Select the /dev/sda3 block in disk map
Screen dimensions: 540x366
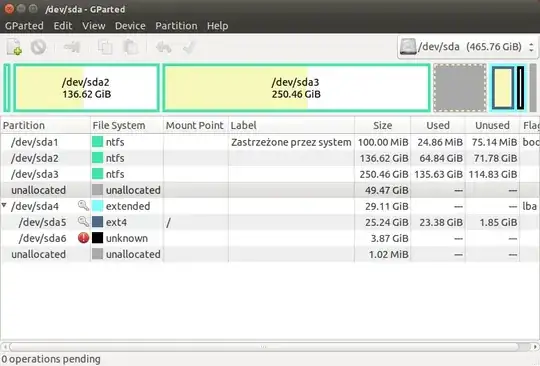[x=296, y=88]
